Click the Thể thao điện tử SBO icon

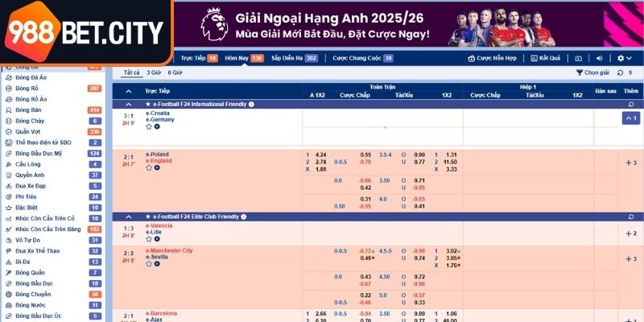8,142
